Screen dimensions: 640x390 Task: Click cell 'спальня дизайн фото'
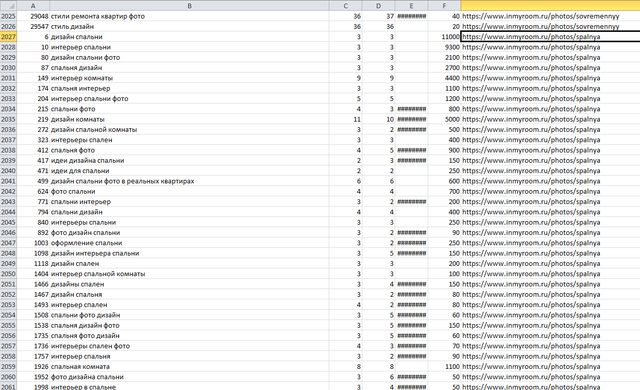pos(189,325)
